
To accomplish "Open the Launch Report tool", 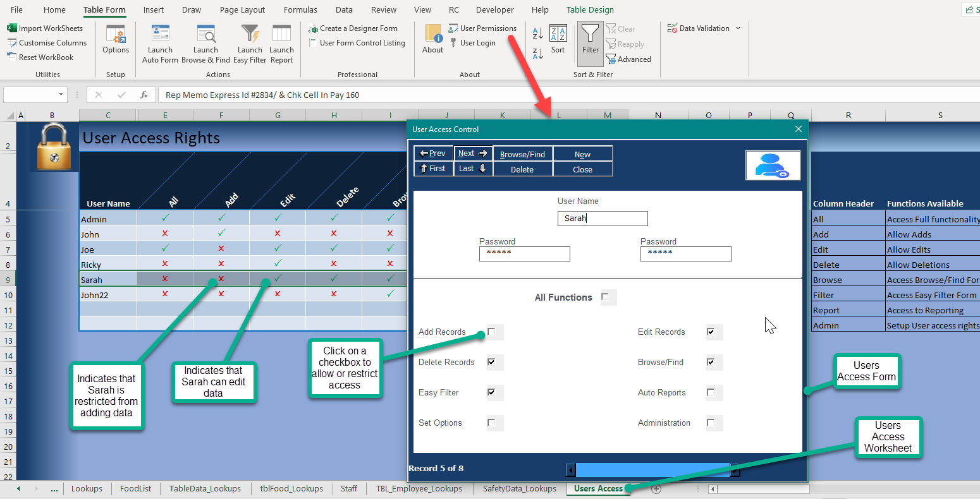I will (x=281, y=43).
